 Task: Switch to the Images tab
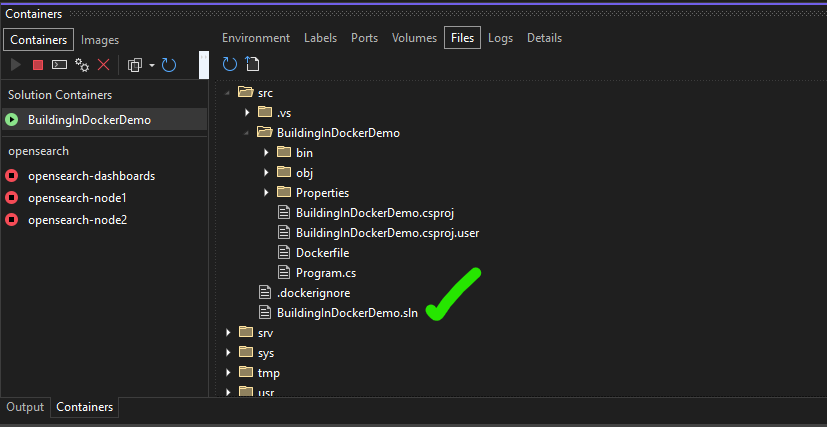click(100, 40)
